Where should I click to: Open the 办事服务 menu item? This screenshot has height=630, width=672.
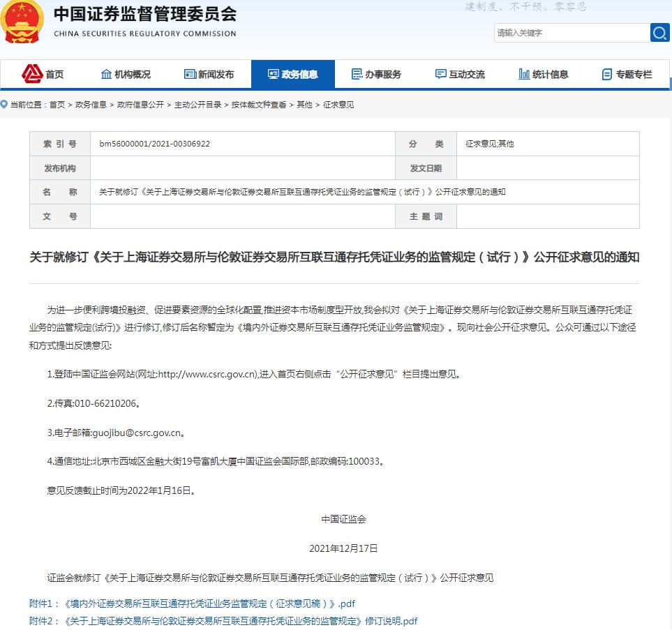[382, 75]
